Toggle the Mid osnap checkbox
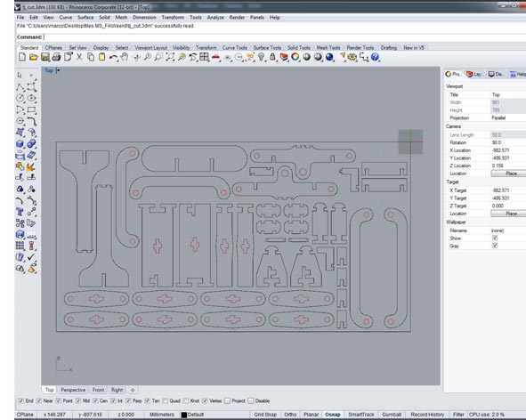526x420 pixels. click(x=78, y=401)
